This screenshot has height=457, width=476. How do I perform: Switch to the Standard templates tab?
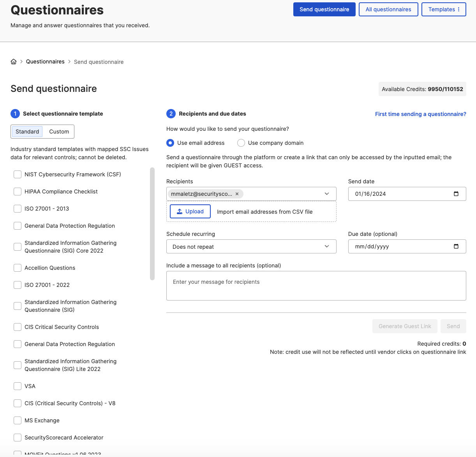[x=27, y=132]
